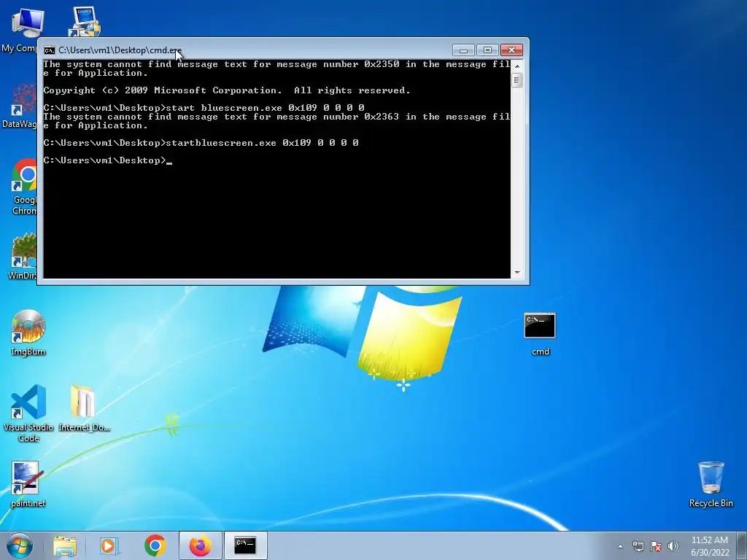Click the cmd scrollbar up arrow
Image resolution: width=747 pixels, height=560 pixels.
pos(517,66)
